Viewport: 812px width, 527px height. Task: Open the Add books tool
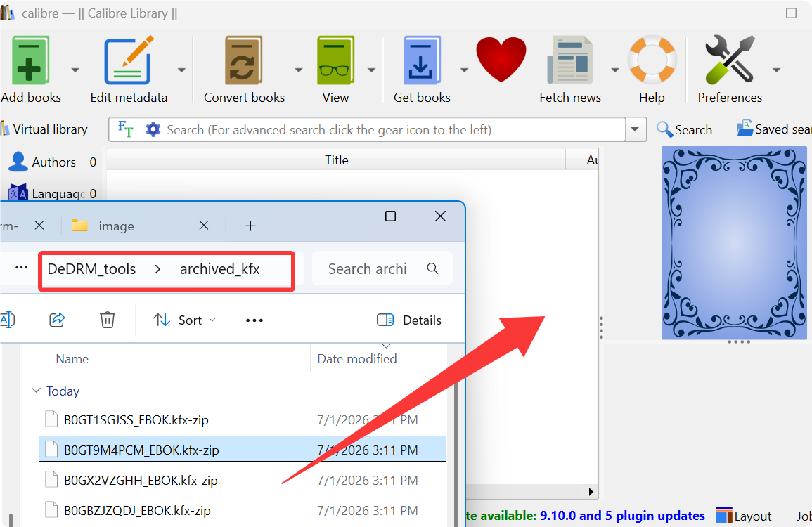(30, 69)
